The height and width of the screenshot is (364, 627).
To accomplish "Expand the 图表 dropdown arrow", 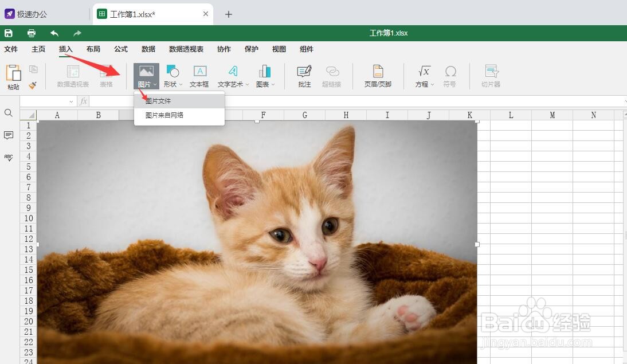I will [x=272, y=84].
